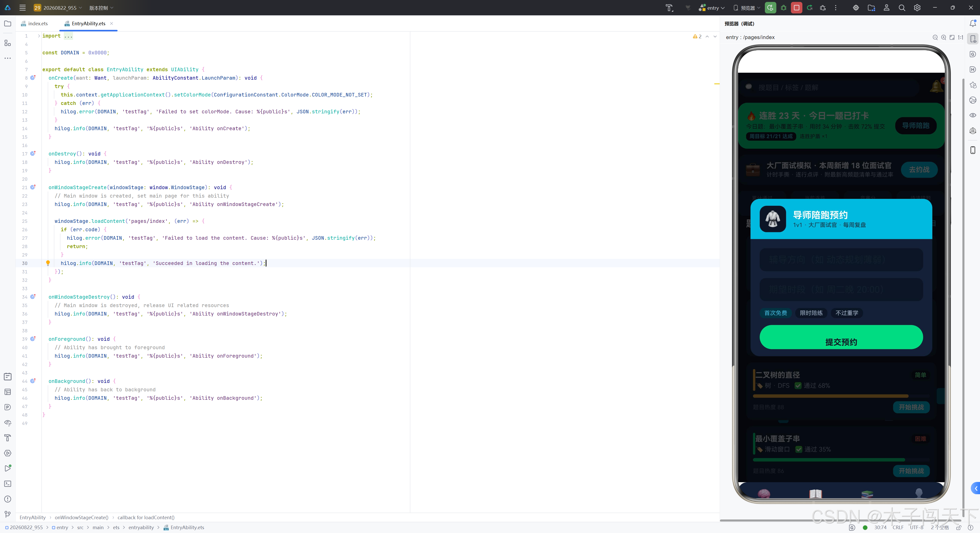Toggle the eye inspector icon in the right sidebar
Screen dimensions: 980x533
pyautogui.click(x=973, y=115)
